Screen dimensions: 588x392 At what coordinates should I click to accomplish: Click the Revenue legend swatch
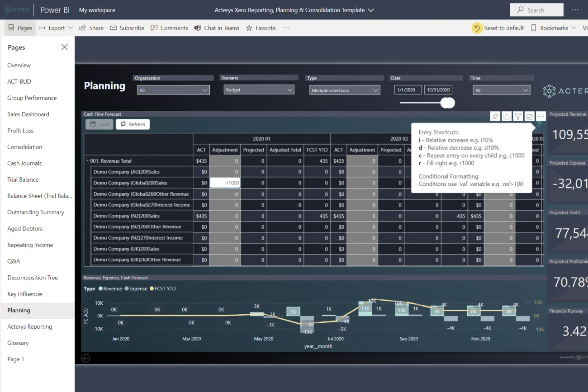100,288
